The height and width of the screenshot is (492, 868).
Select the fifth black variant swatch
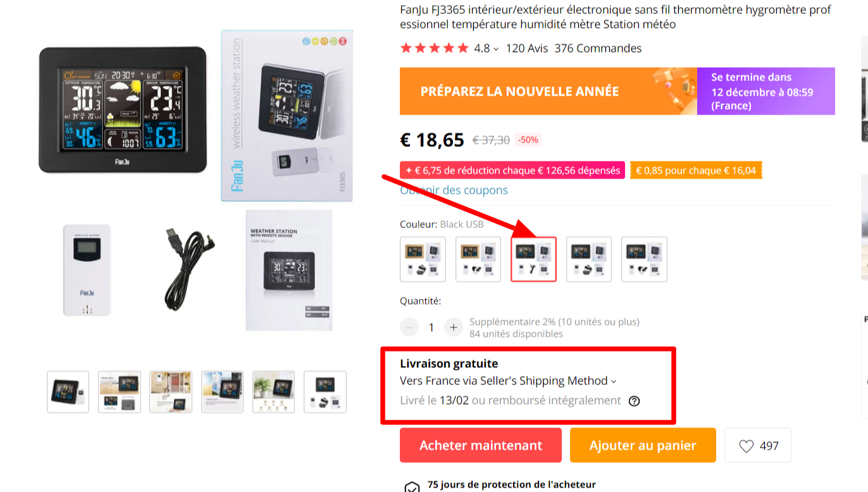(x=644, y=259)
